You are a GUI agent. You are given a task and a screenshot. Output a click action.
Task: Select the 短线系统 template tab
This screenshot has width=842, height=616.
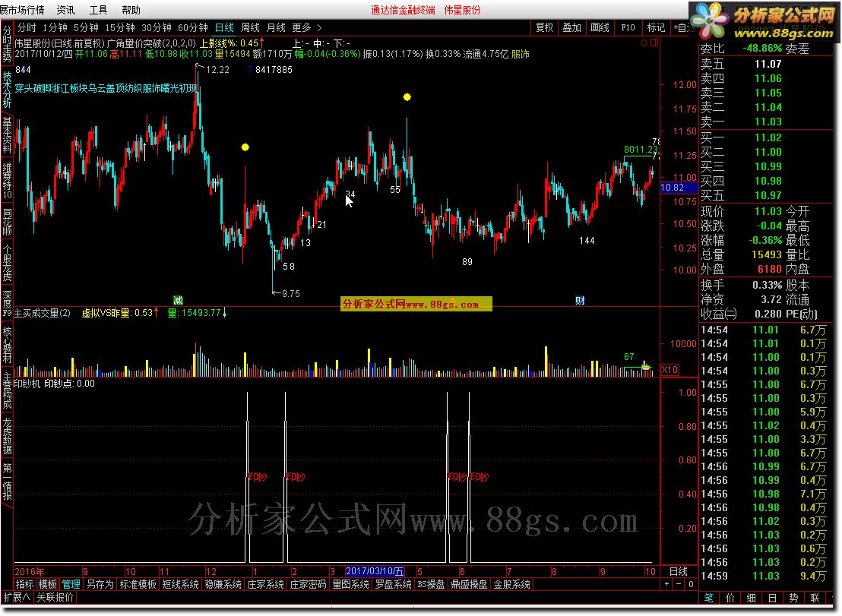(x=180, y=584)
